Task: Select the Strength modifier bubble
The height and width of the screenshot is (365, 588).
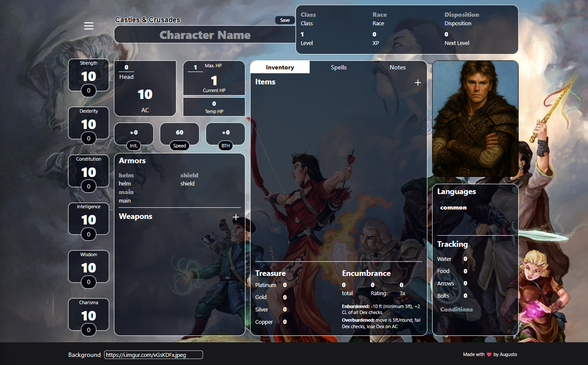Action: (89, 91)
